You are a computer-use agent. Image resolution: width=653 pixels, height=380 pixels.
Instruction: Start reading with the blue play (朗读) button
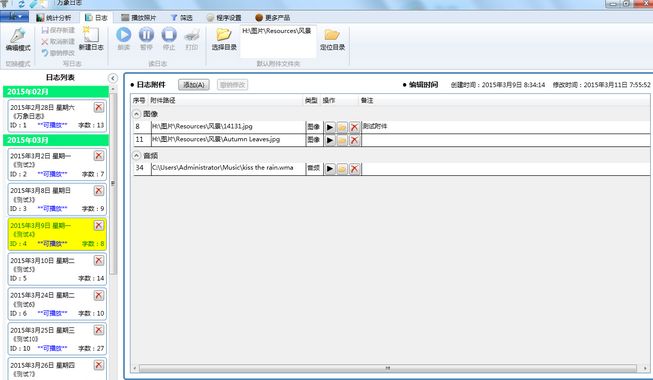click(123, 35)
